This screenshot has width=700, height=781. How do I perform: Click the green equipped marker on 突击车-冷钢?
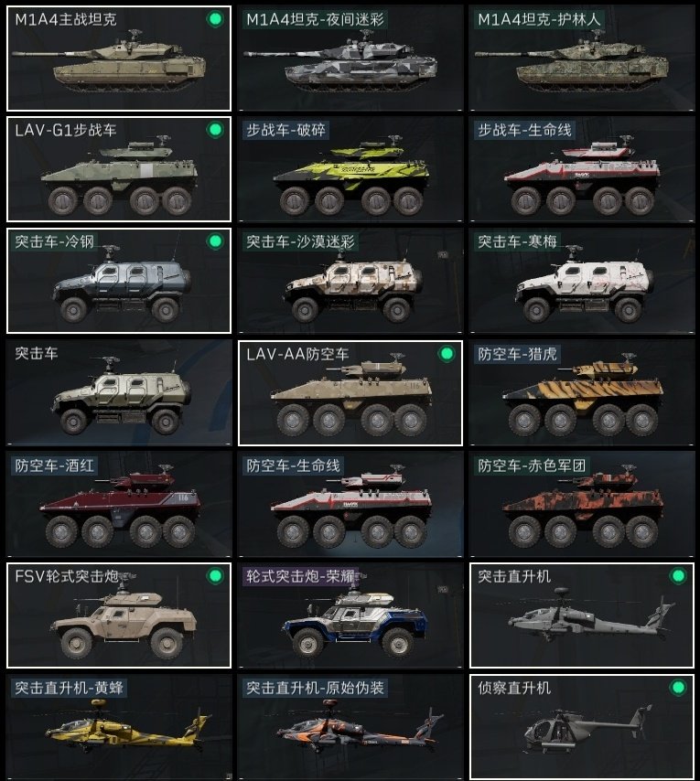coord(215,241)
